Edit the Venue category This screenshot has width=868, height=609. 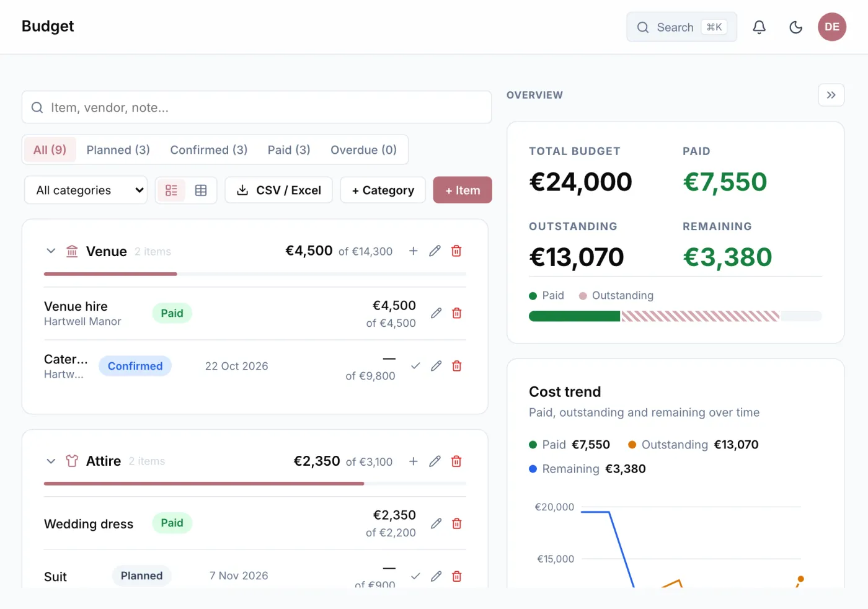click(x=435, y=251)
